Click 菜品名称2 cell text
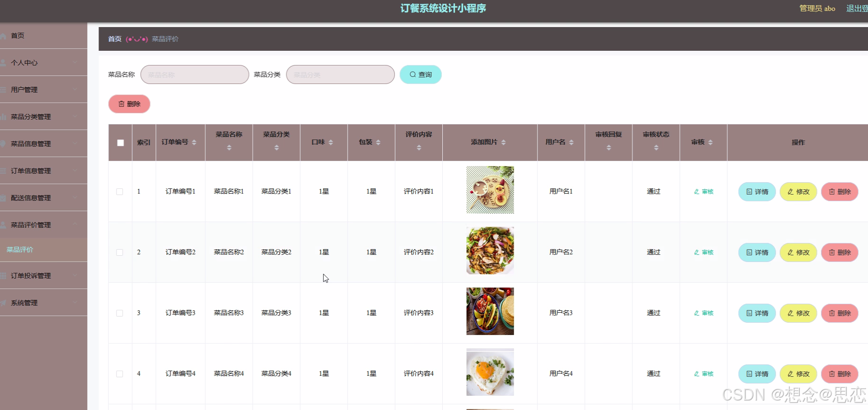This screenshot has height=410, width=868. 229,252
